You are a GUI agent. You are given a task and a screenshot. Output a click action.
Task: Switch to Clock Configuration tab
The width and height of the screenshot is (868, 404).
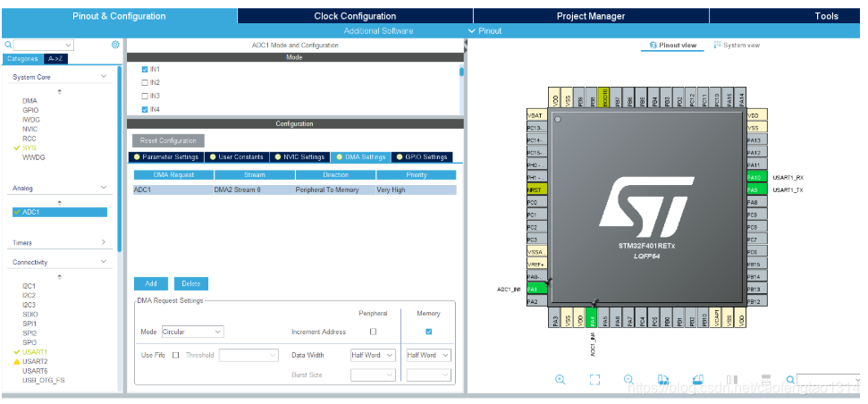tap(355, 16)
